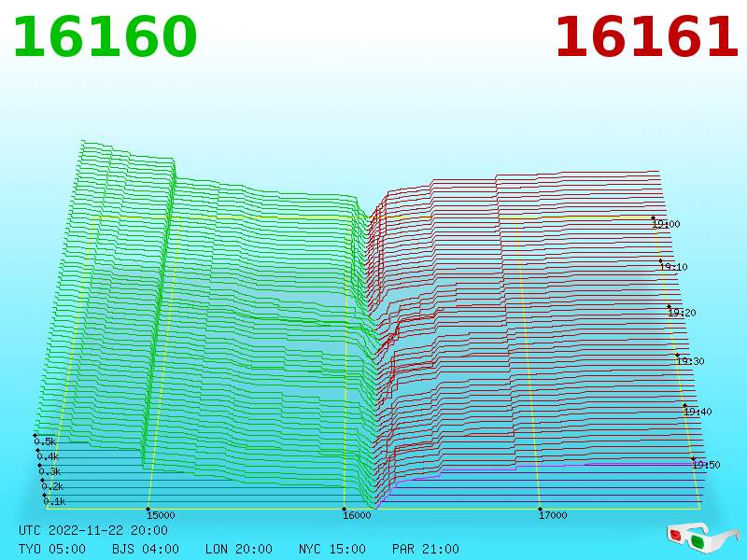Click the 0.1k volume axis label
The image size is (747, 560).
point(55,501)
